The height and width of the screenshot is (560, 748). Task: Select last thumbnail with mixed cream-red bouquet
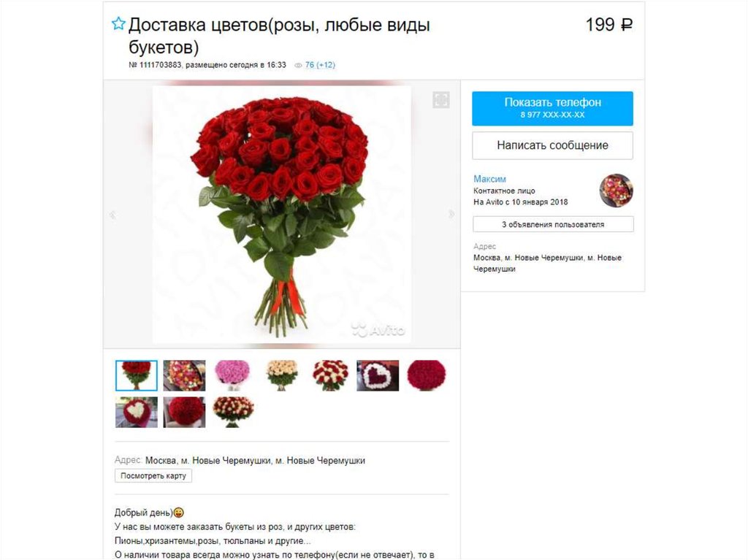(x=233, y=412)
